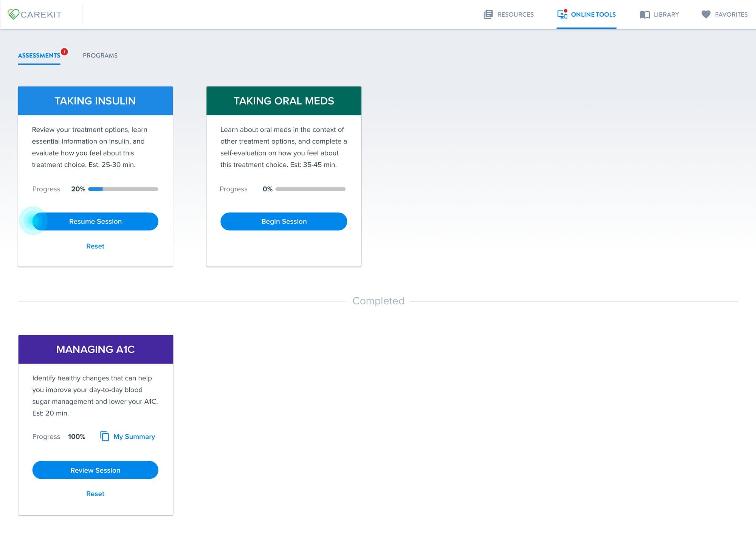Reset the Managing A1C assessment

pos(95,494)
